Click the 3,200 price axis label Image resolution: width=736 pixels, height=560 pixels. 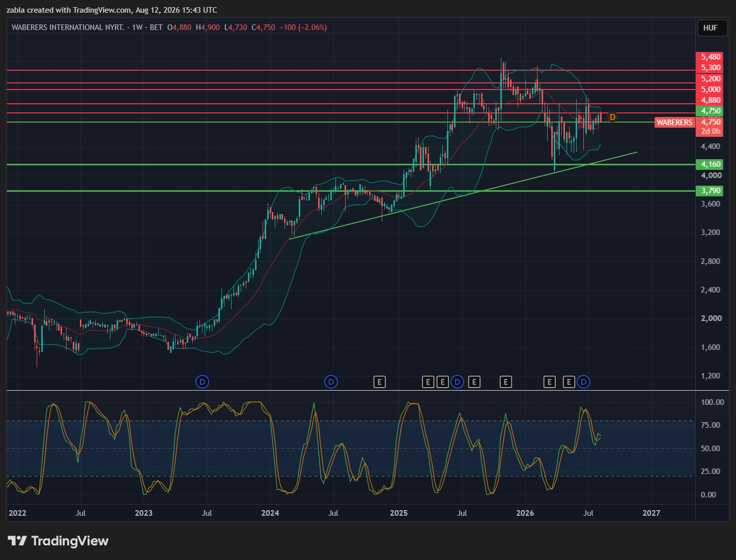point(711,232)
